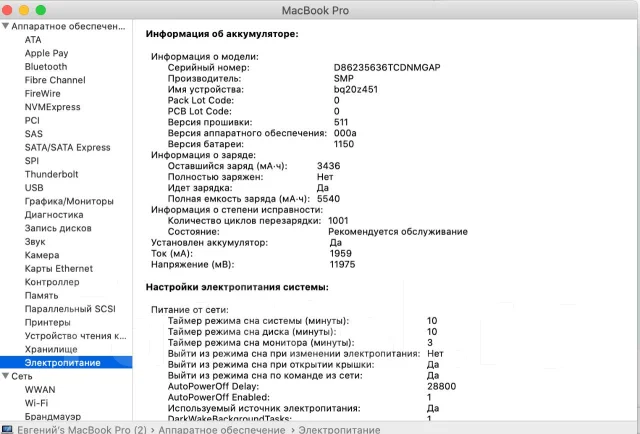Click device name bq20z451
Screen dimensions: 640x434
coord(356,89)
